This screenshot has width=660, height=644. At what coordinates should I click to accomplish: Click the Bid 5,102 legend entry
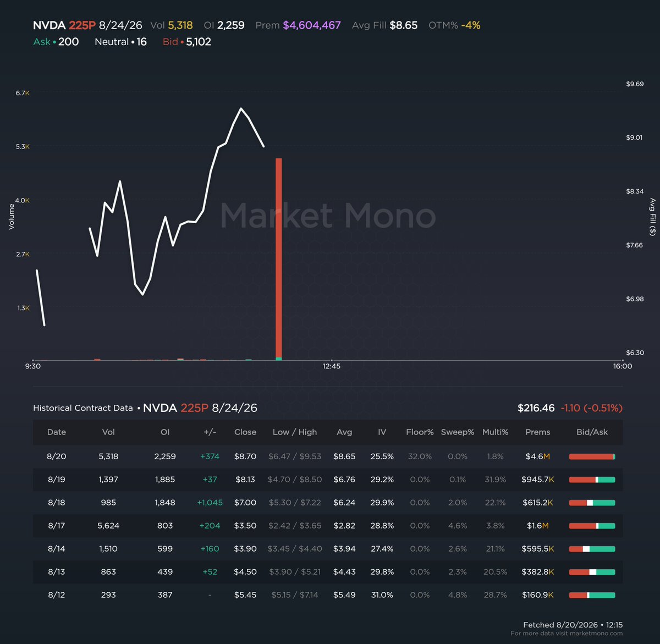point(186,42)
